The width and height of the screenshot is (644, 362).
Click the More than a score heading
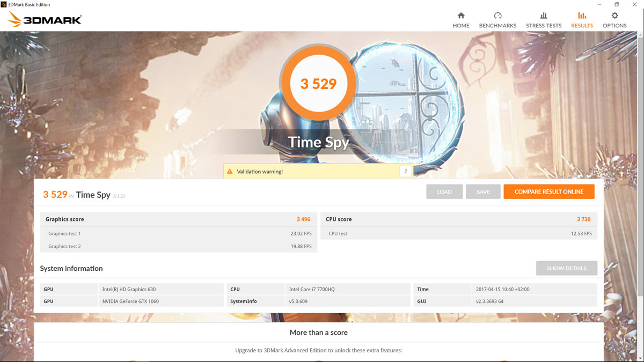[319, 333]
